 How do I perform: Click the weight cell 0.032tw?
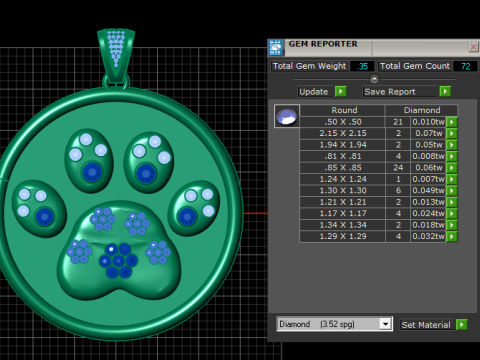click(x=429, y=236)
